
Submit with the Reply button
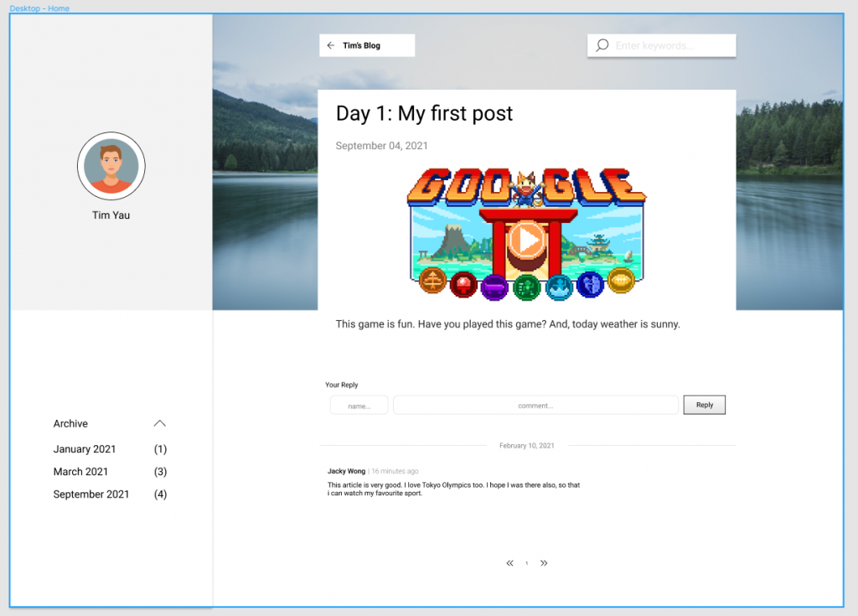[x=704, y=405]
